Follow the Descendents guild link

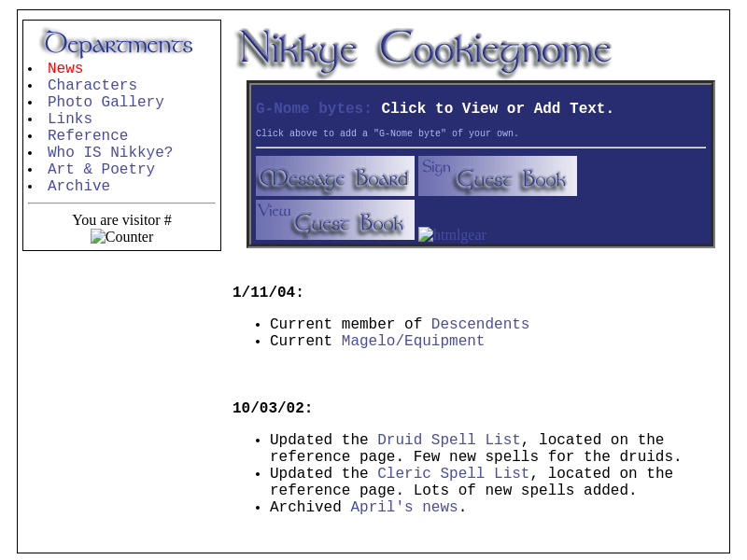[x=480, y=324]
